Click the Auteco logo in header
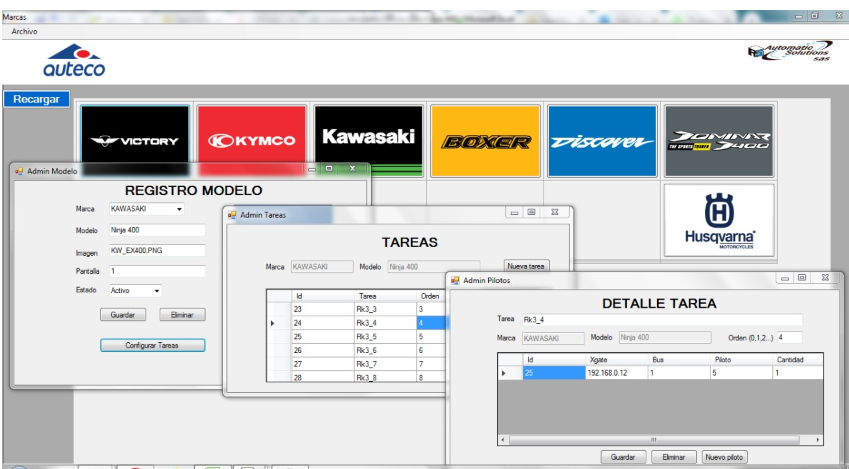This screenshot has width=849, height=469. (73, 60)
